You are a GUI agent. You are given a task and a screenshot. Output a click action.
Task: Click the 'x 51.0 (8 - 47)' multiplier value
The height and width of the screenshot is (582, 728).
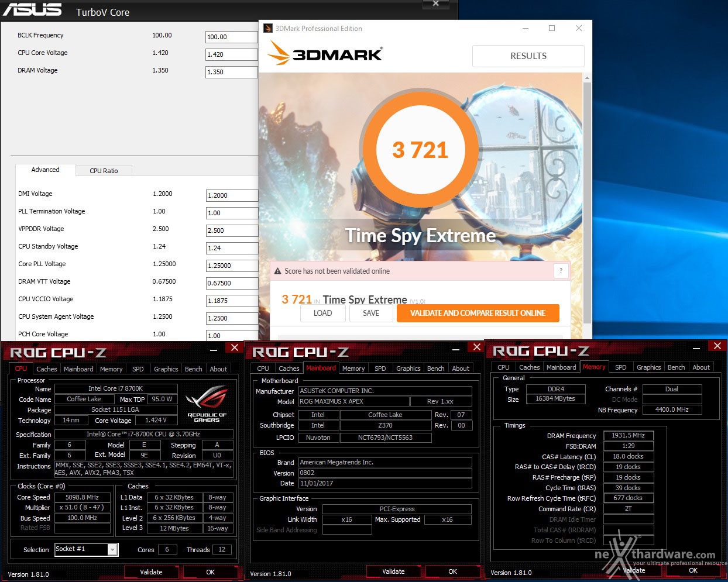(82, 507)
